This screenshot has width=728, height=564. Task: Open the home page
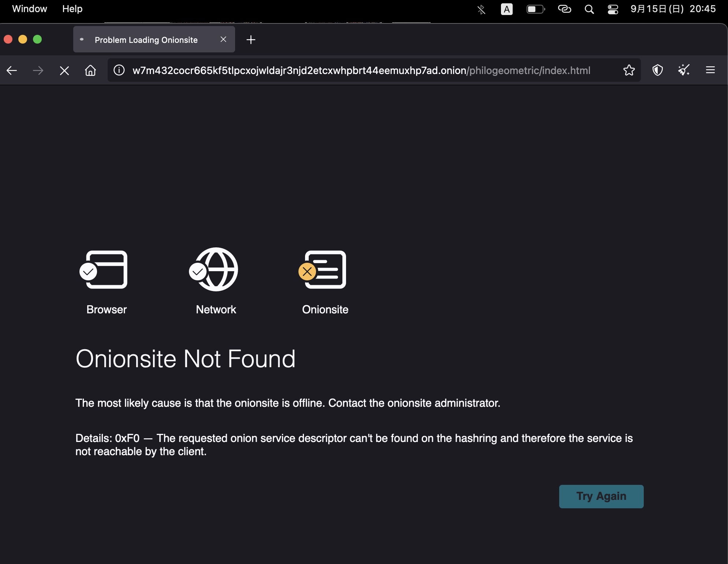click(90, 70)
